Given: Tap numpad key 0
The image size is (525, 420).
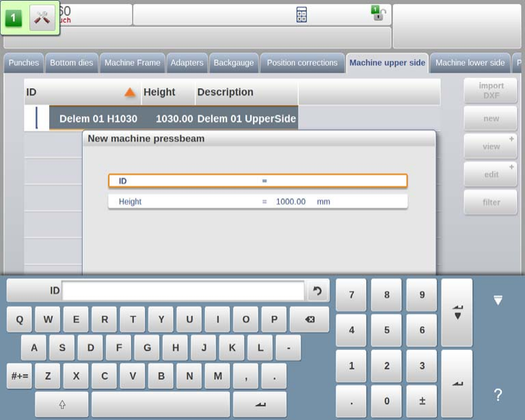Looking at the screenshot, I should (x=386, y=401).
